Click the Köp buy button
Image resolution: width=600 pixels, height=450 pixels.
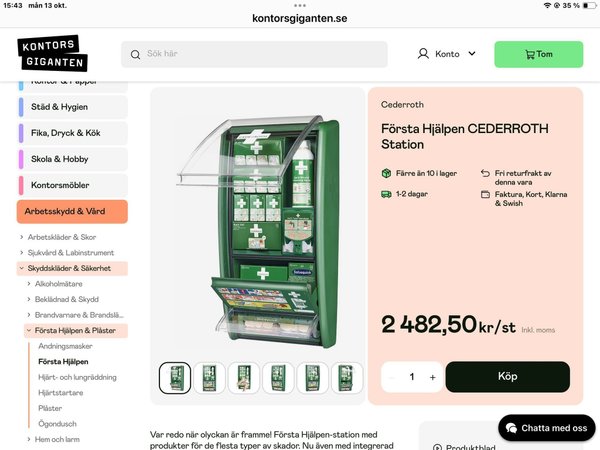point(507,377)
